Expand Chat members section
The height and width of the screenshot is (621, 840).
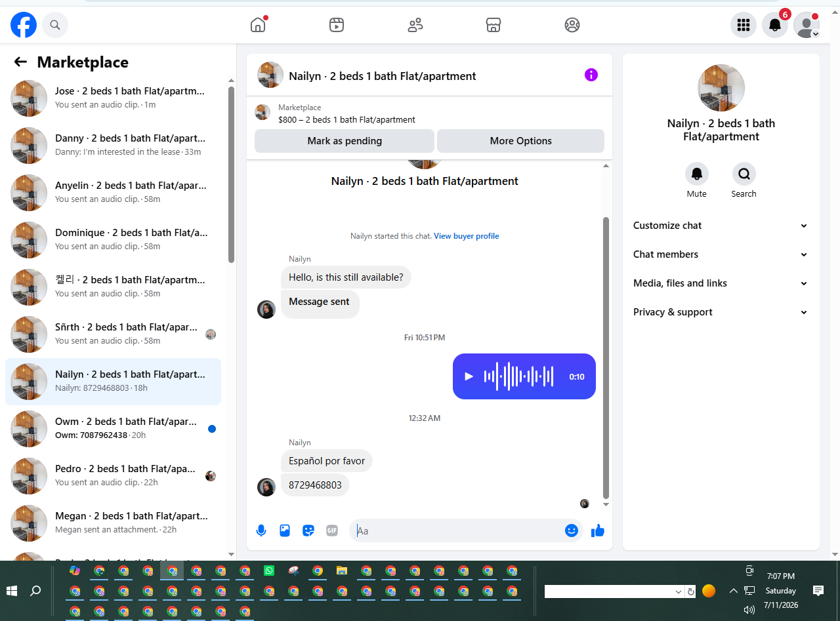pos(721,254)
